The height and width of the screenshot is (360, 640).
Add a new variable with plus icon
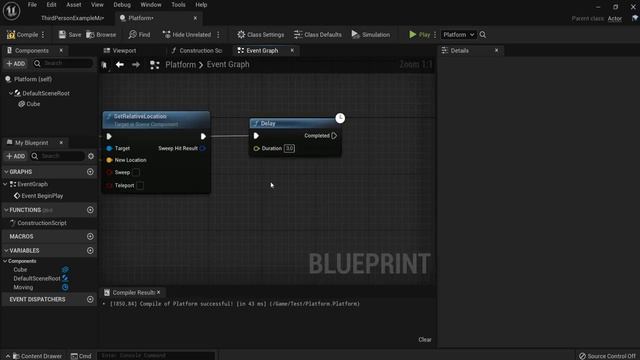tap(90, 251)
